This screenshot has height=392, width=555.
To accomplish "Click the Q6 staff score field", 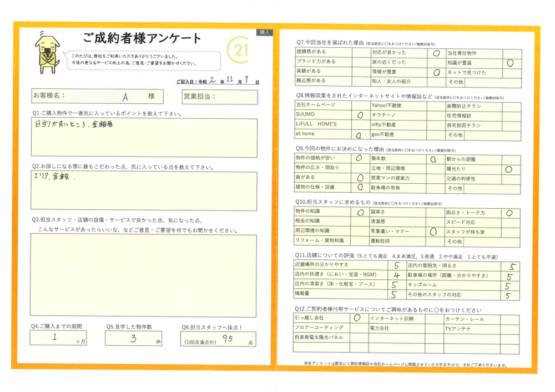I will click(219, 339).
